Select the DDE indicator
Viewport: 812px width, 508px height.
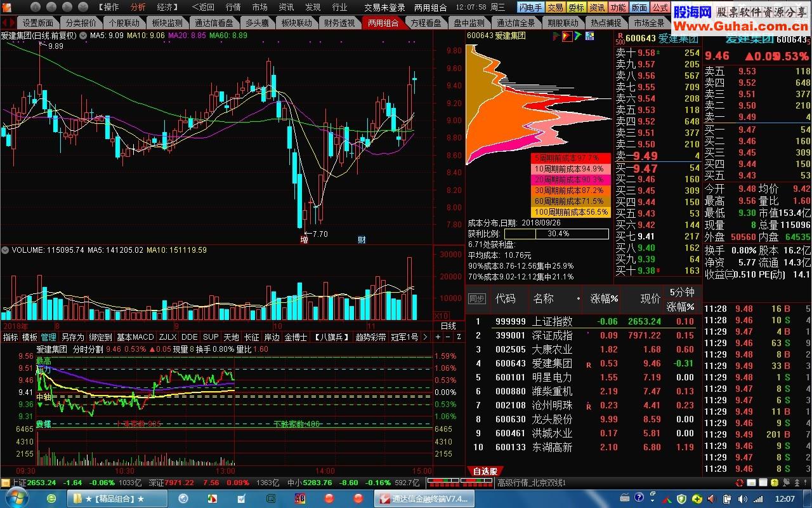pyautogui.click(x=190, y=337)
